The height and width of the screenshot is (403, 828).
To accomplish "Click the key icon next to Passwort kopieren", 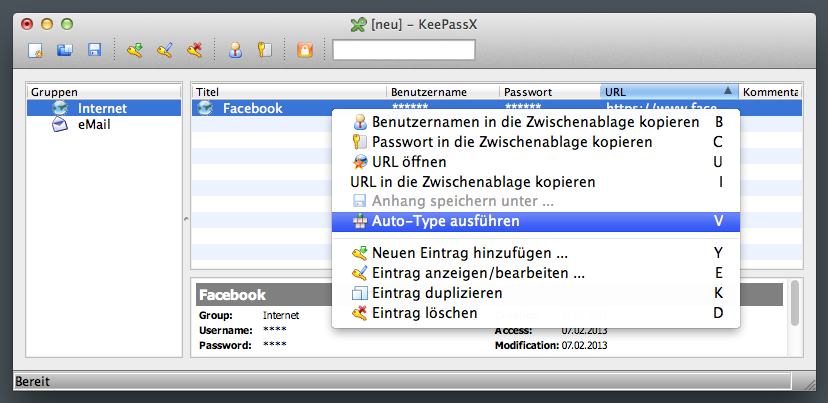I will click(360, 142).
